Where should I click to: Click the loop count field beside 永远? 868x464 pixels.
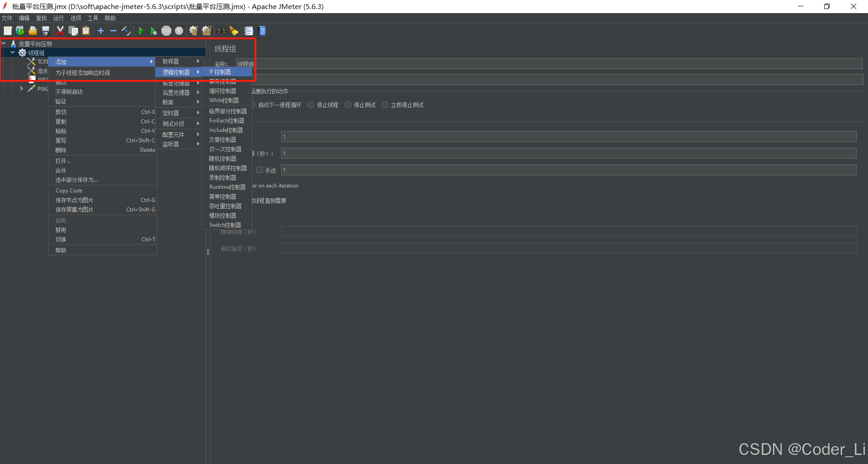(569, 170)
